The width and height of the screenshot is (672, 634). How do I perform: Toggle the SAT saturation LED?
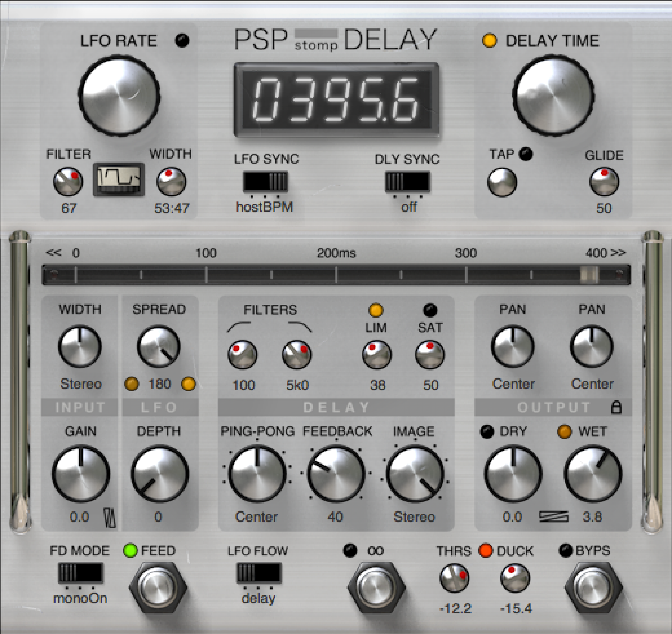point(431,309)
